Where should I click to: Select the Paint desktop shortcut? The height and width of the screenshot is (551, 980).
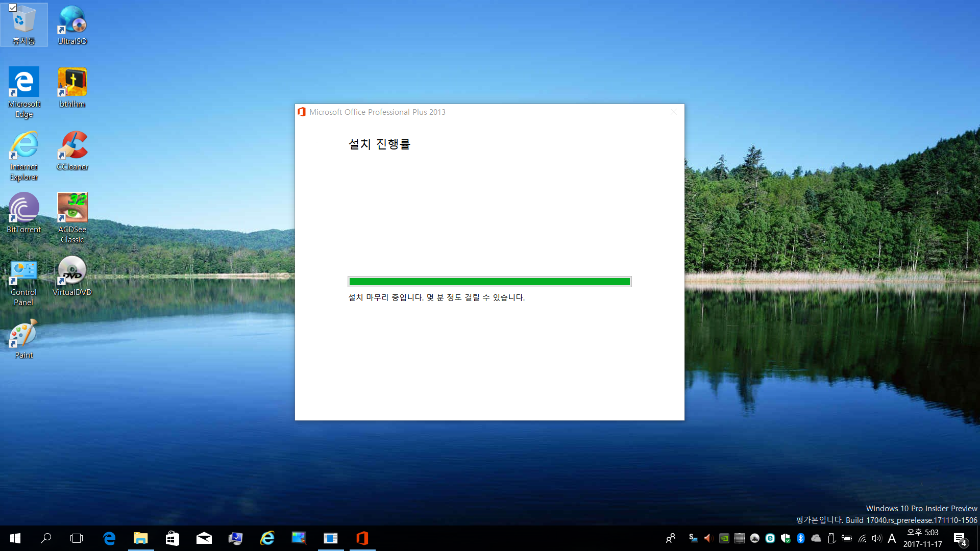(x=24, y=339)
